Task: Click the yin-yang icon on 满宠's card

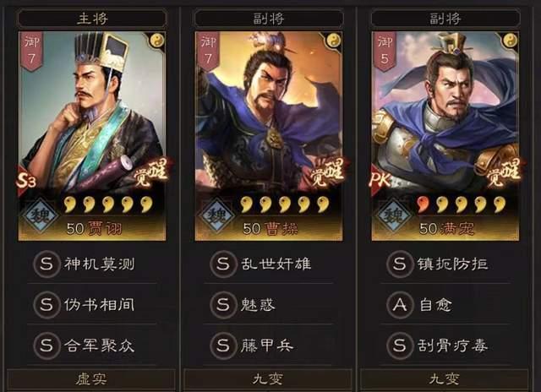Action: click(511, 41)
